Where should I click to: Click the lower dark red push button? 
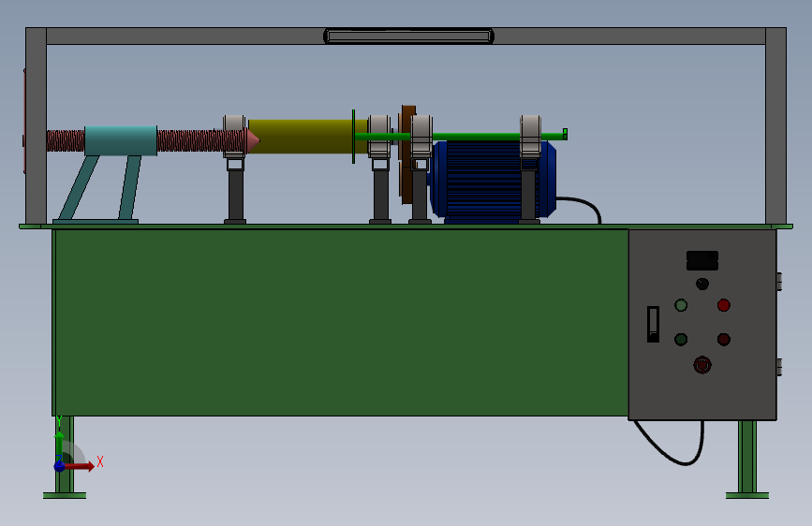coord(723,339)
